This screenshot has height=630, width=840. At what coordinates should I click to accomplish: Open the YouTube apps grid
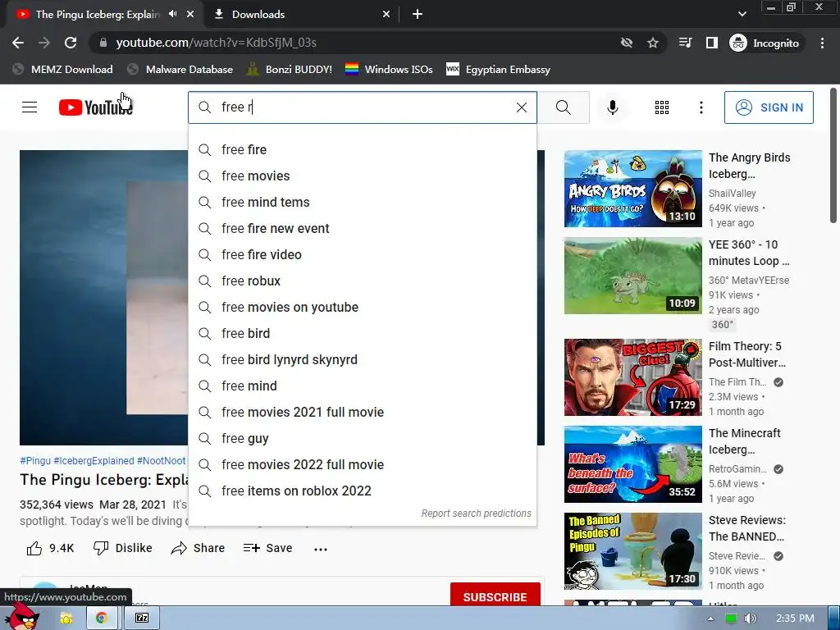(662, 107)
